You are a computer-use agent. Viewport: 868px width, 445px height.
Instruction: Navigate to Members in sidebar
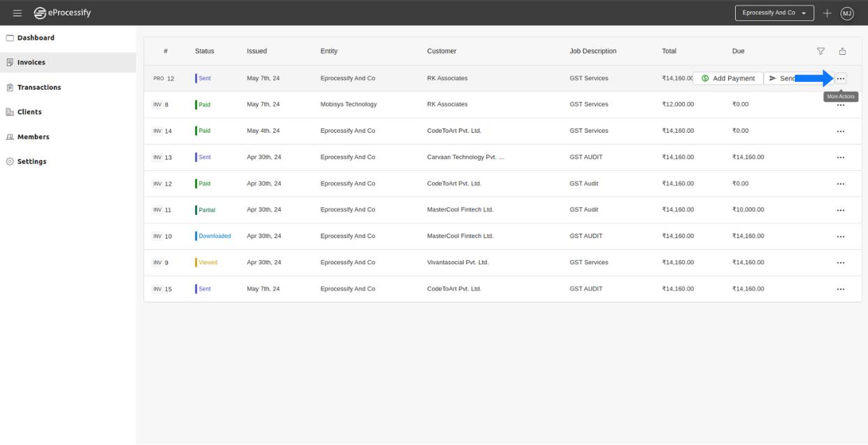click(x=33, y=137)
